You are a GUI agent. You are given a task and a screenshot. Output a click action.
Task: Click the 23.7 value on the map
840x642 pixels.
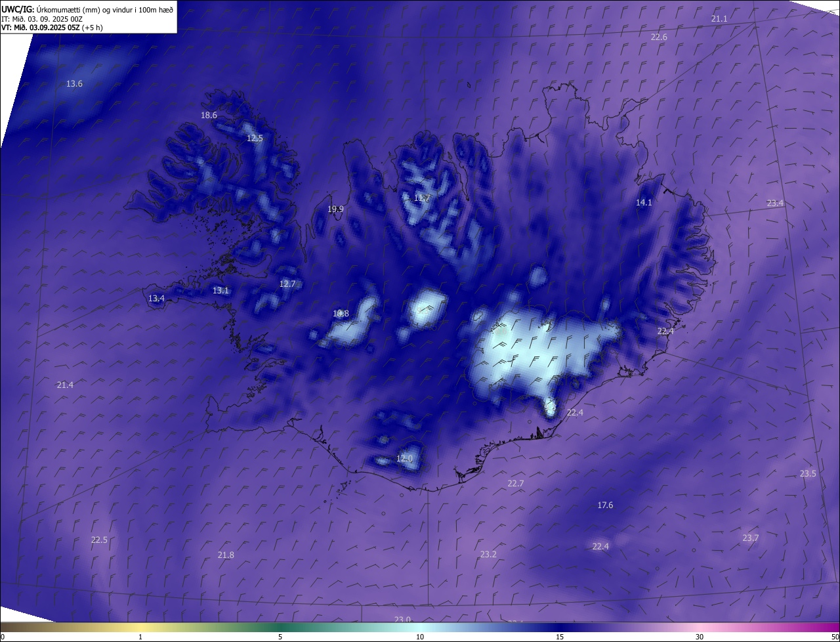750,538
